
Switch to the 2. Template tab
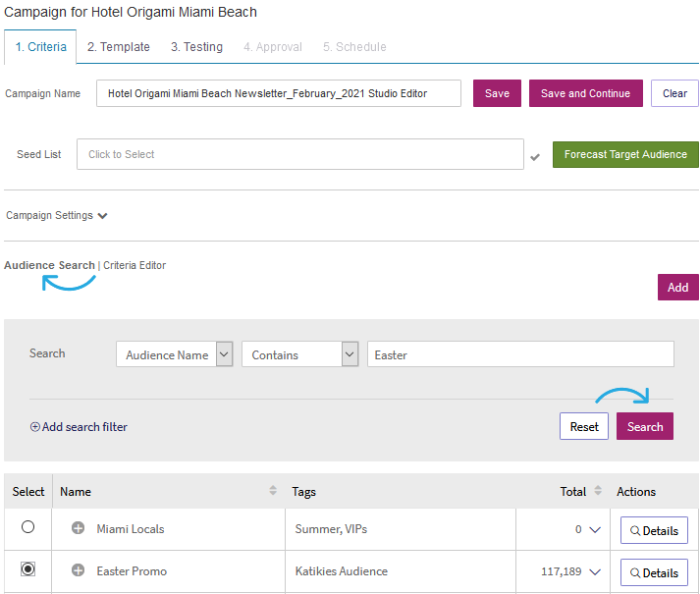[119, 47]
